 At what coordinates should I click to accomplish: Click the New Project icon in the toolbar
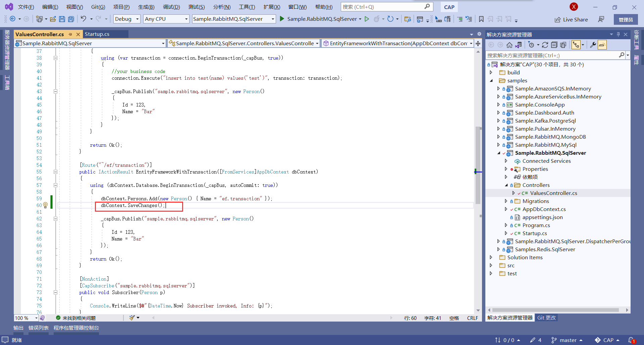pos(39,19)
